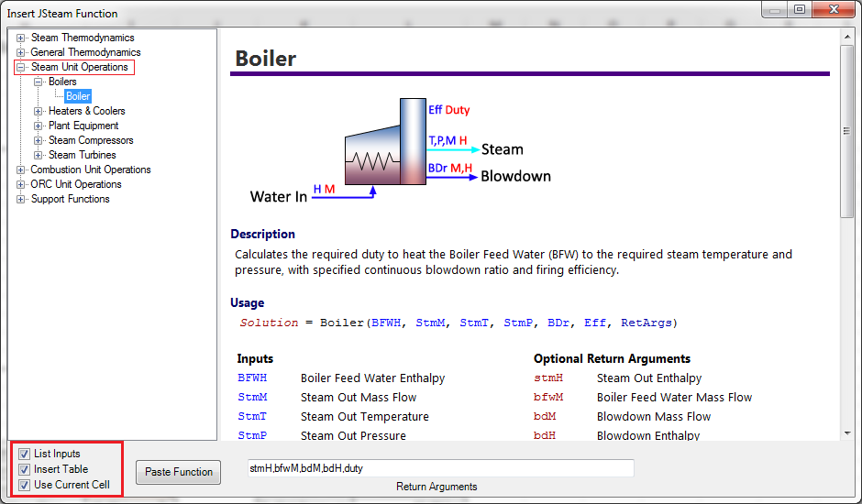
Task: Click the scrollbar down arrow
Action: 847,433
